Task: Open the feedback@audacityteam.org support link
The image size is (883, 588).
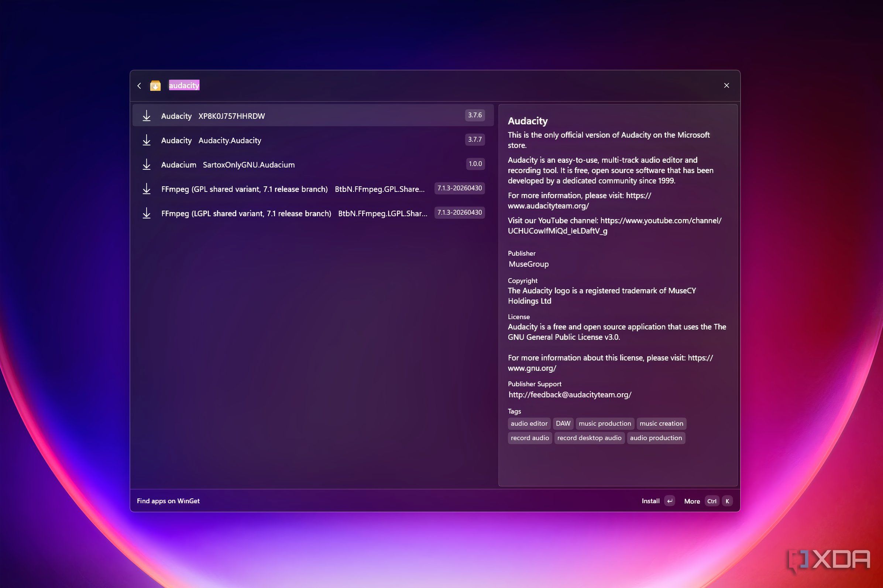Action: [x=570, y=394]
